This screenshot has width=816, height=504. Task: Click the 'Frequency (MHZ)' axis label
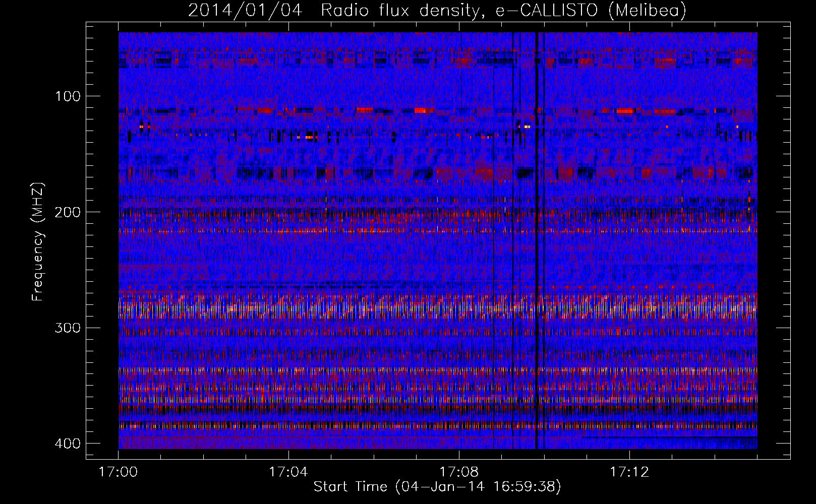(38, 242)
